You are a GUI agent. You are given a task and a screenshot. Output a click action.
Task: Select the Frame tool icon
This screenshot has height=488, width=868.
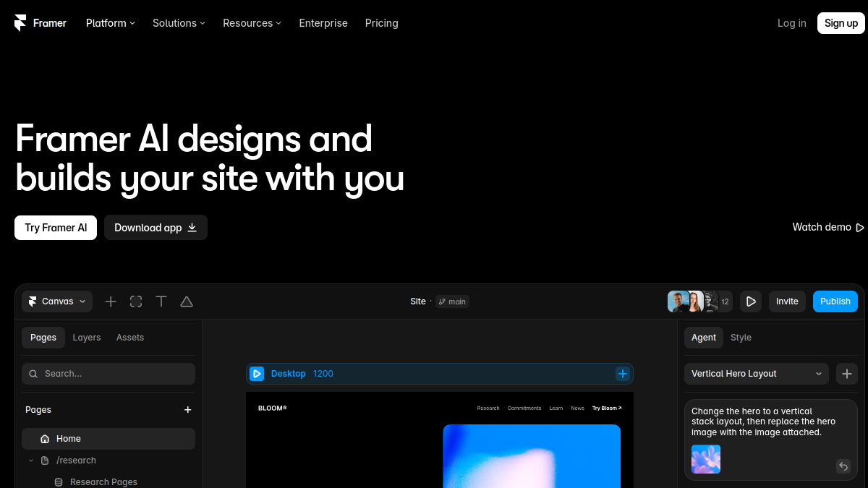click(136, 301)
